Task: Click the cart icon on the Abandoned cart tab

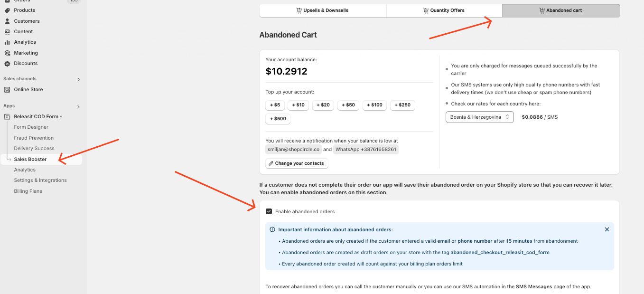Action: pyautogui.click(x=542, y=10)
